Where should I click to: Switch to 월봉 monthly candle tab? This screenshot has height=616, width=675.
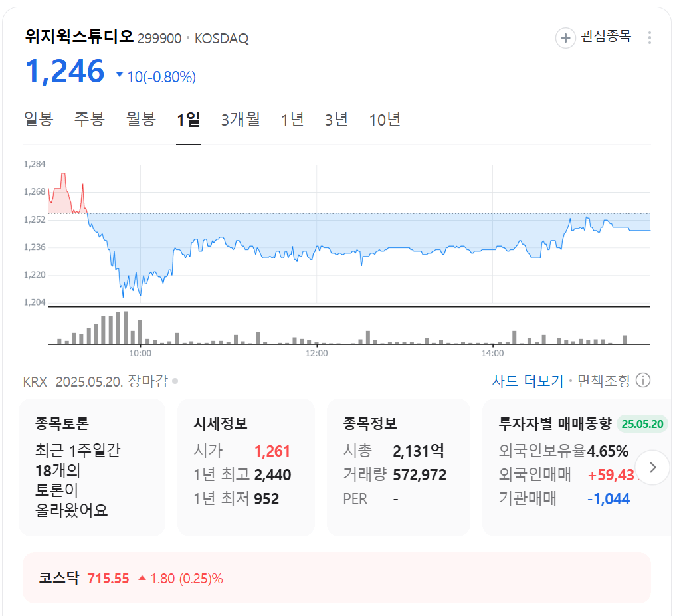(141, 119)
